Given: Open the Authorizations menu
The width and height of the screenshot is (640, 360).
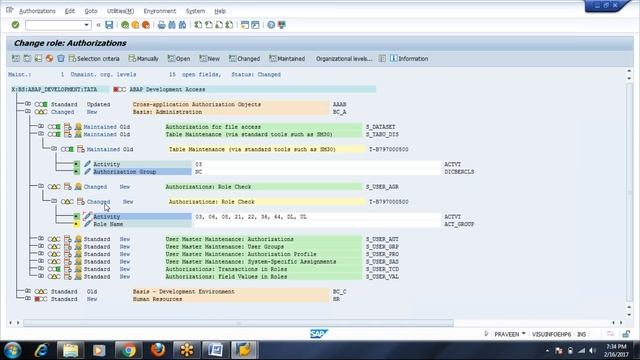Looking at the screenshot, I should (37, 11).
